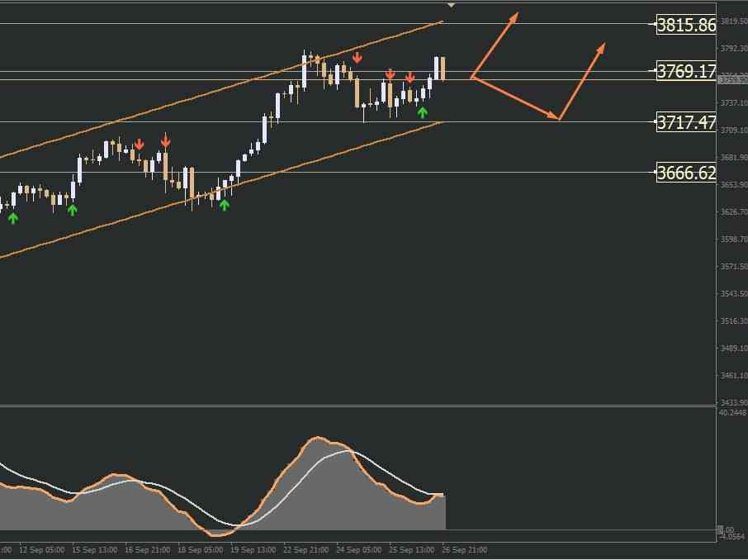
Task: Click the green buy arrow just above the 3717.47 line
Action: click(x=422, y=112)
